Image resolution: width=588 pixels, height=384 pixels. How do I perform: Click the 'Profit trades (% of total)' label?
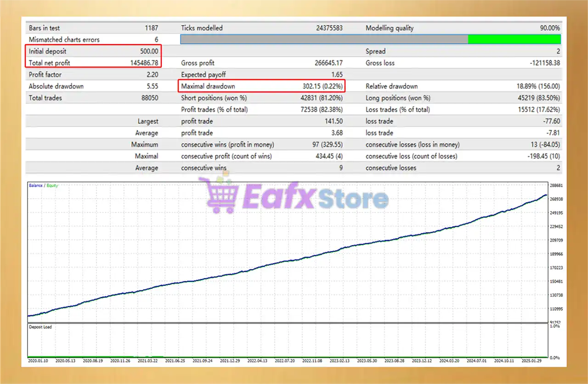[x=215, y=110]
